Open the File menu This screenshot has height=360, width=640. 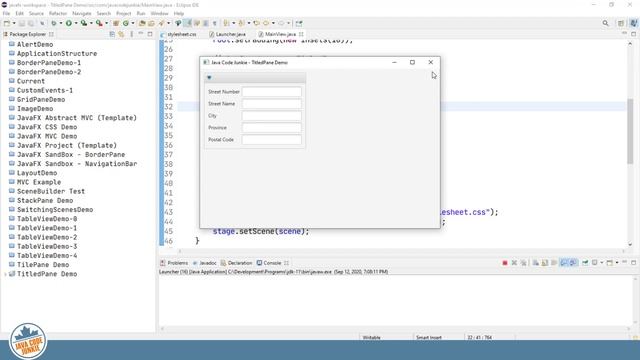point(6,13)
